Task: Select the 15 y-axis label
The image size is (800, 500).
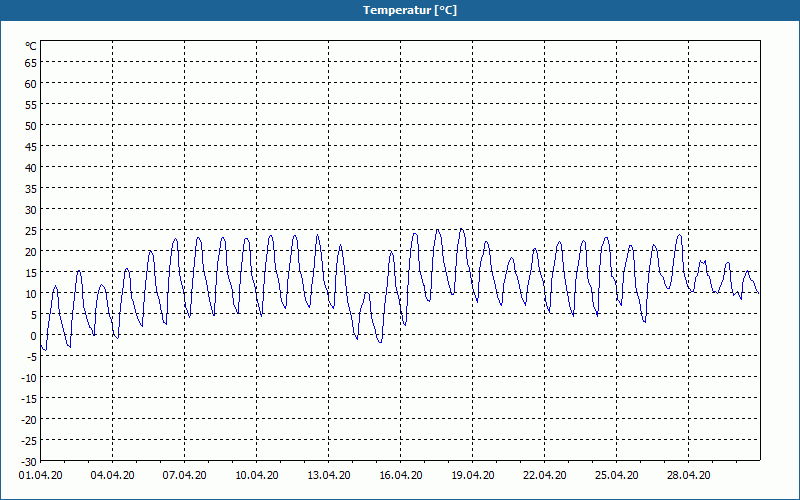Action: tap(31, 272)
